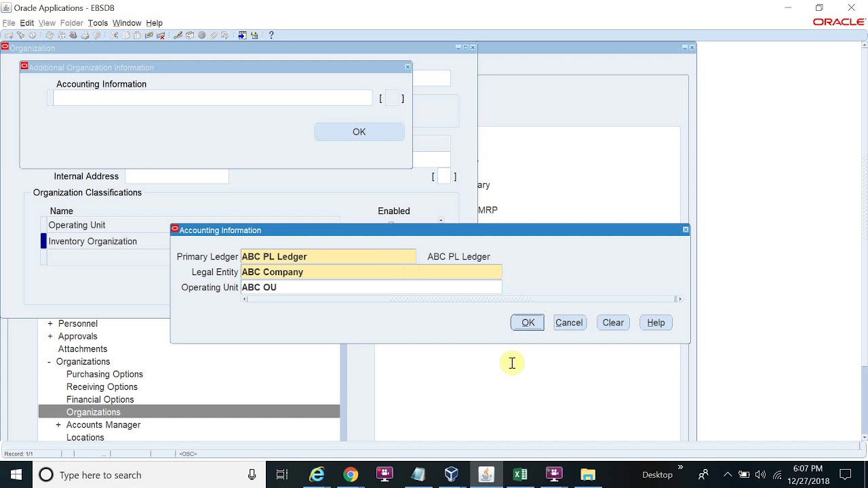Click the Switch Responsibility hat icon

pyautogui.click(x=73, y=35)
